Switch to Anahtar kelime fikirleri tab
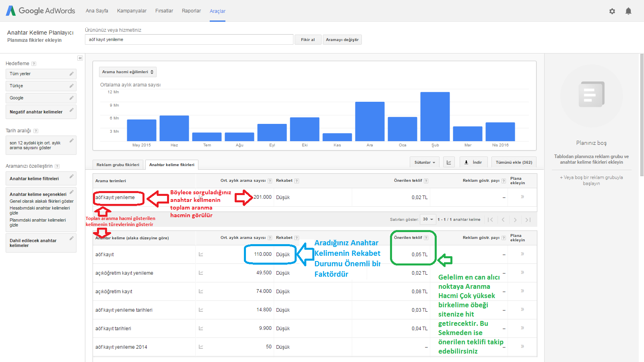The image size is (644, 362). coord(172,165)
